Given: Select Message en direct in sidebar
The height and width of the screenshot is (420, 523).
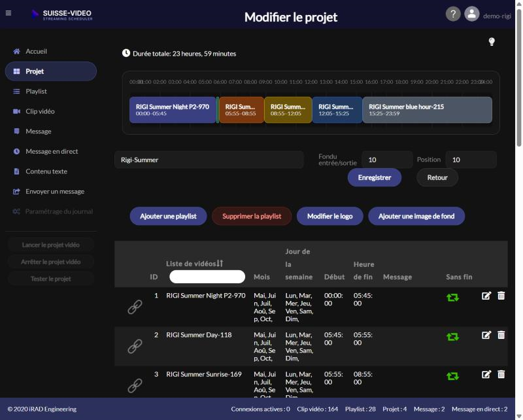Looking at the screenshot, I should pos(51,152).
